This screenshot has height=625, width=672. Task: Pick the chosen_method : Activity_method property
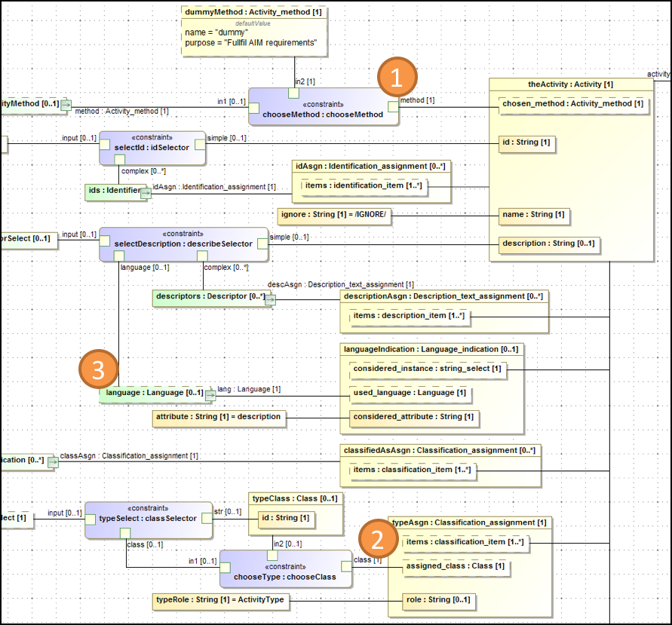(572, 104)
